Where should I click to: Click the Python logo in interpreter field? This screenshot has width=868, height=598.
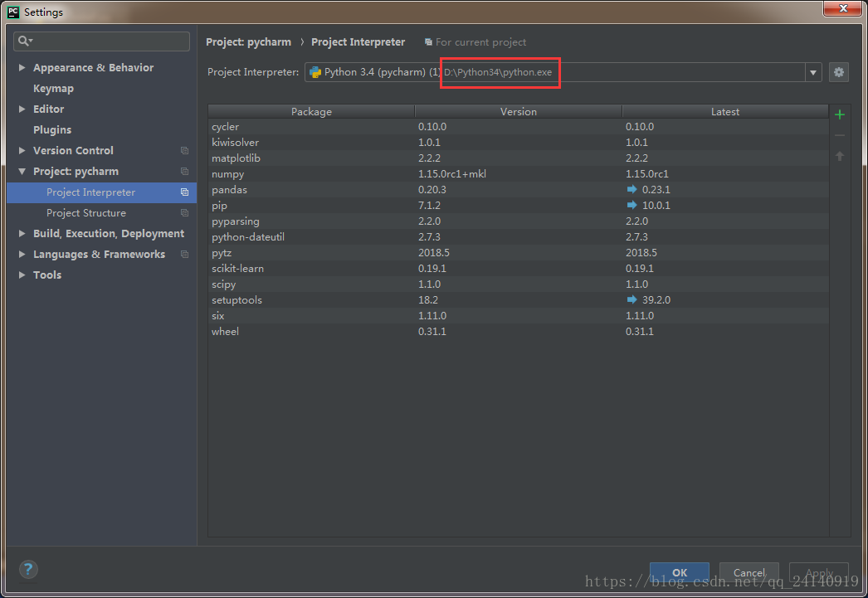(x=315, y=72)
